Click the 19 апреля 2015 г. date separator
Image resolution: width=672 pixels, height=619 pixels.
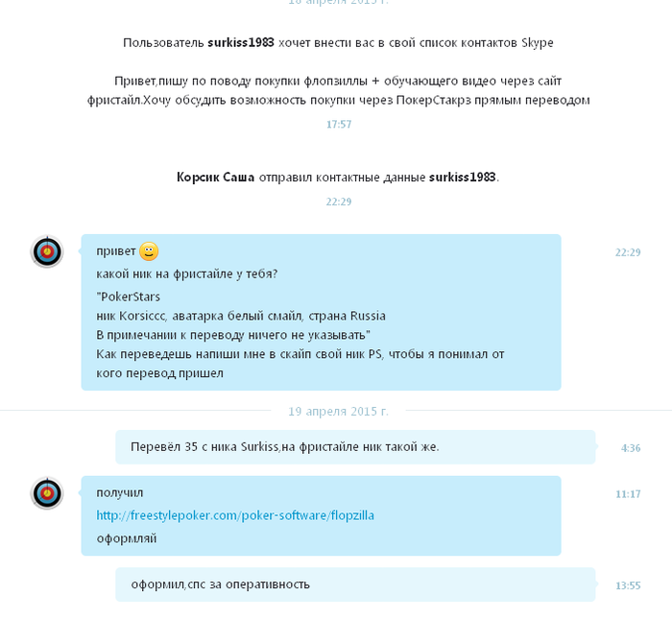338,412
